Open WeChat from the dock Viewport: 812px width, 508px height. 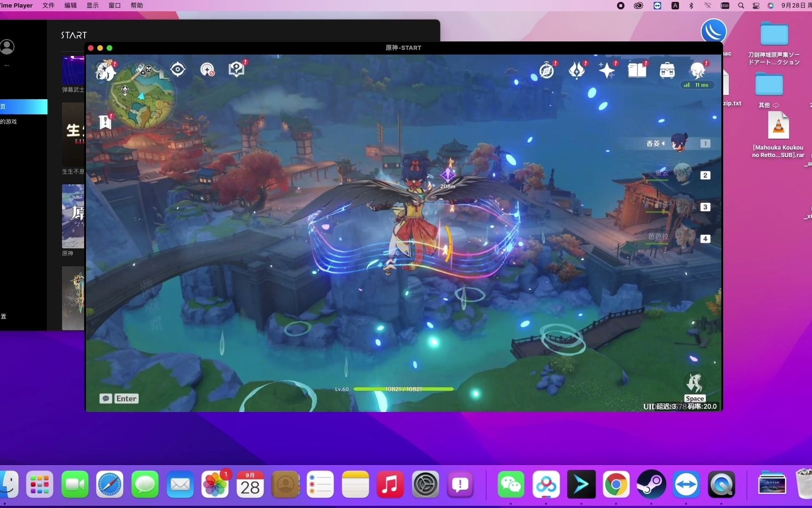511,484
